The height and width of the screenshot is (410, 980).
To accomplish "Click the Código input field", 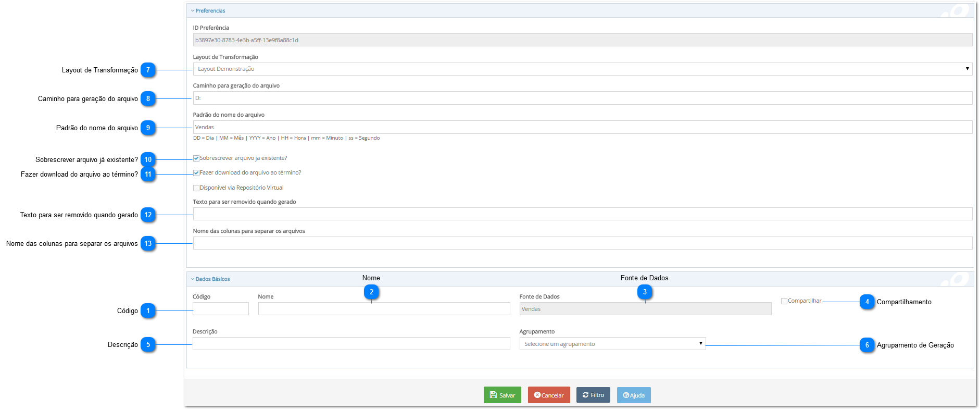I will [221, 309].
